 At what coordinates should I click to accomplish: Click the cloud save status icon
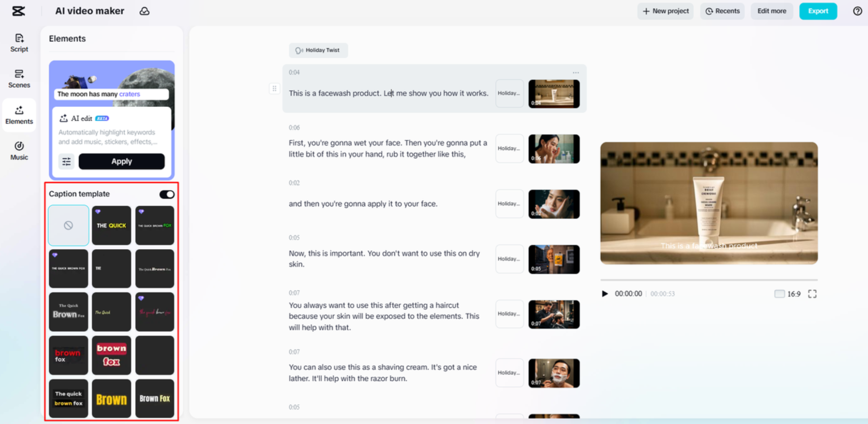(144, 11)
